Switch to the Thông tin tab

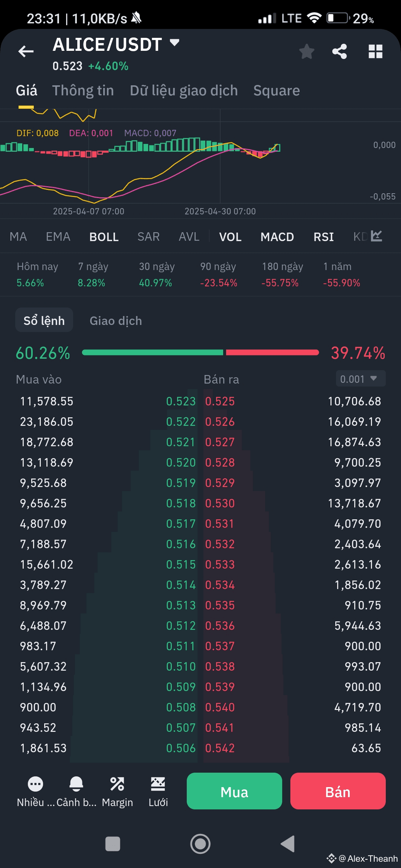click(83, 91)
